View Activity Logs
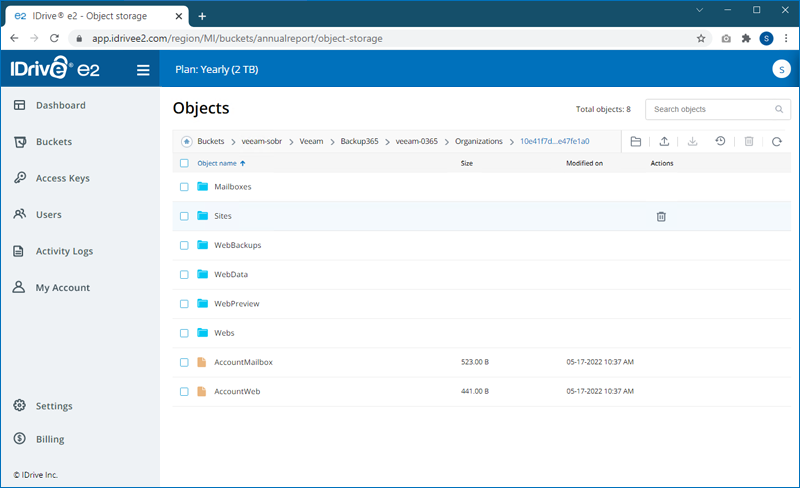The image size is (800, 488). click(x=53, y=251)
